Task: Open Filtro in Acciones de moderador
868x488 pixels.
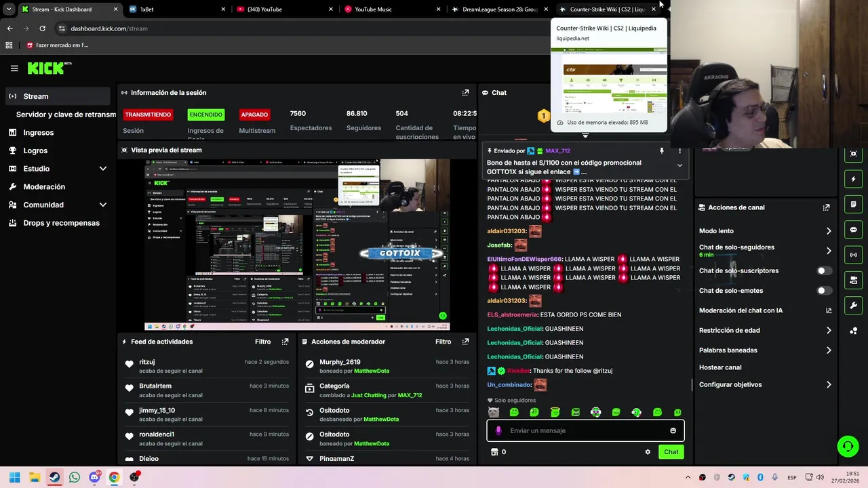Action: [443, 342]
